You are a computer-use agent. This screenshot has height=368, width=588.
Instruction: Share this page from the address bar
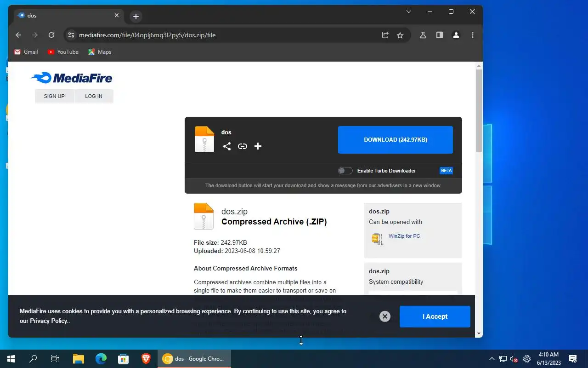click(385, 35)
